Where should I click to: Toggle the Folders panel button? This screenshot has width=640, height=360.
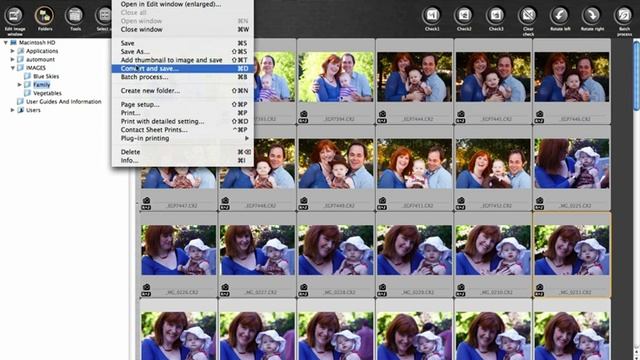(44, 16)
